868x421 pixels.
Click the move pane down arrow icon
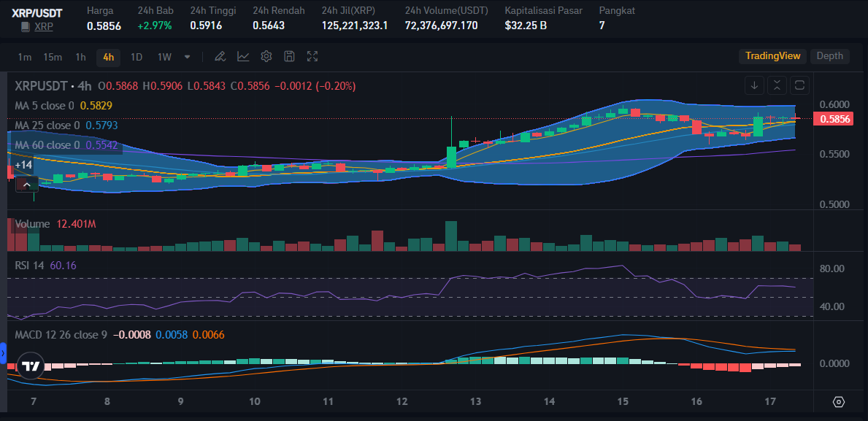pyautogui.click(x=754, y=85)
